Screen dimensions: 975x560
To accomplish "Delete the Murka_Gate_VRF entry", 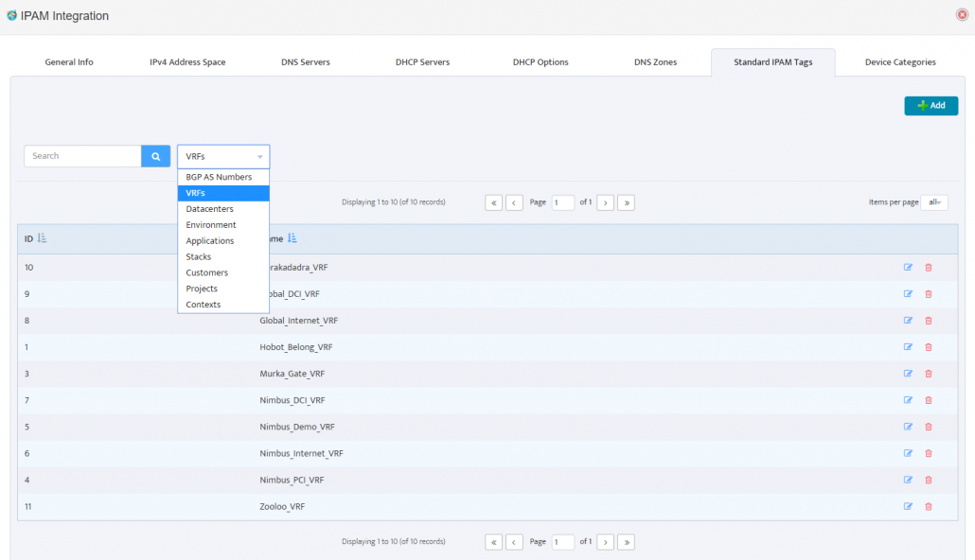I will pyautogui.click(x=928, y=374).
